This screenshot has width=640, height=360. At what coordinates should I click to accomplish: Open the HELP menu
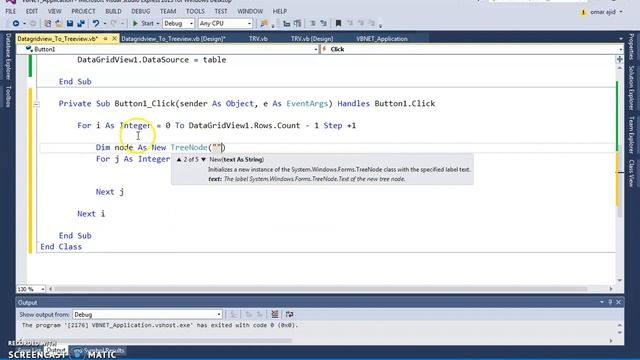[x=280, y=11]
